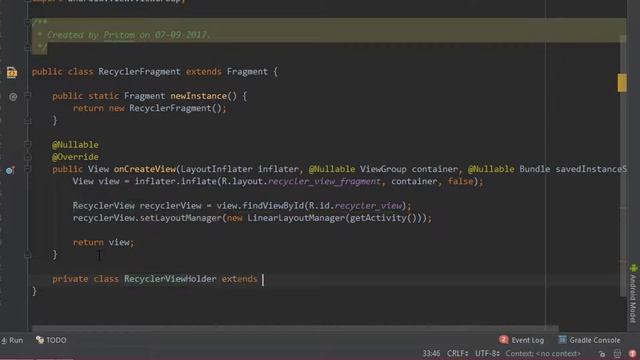
Task: Click the @ gutter icon beside newInstance
Action: pyautogui.click(x=13, y=97)
